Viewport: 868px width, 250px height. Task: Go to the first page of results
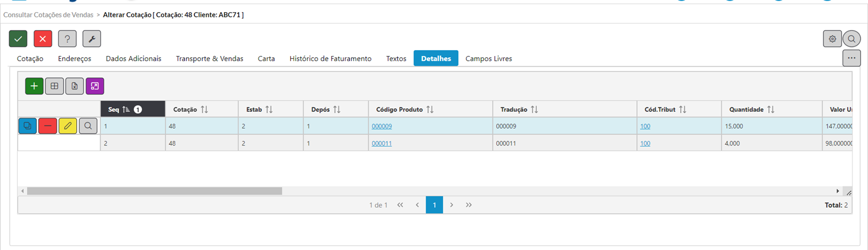pyautogui.click(x=400, y=205)
